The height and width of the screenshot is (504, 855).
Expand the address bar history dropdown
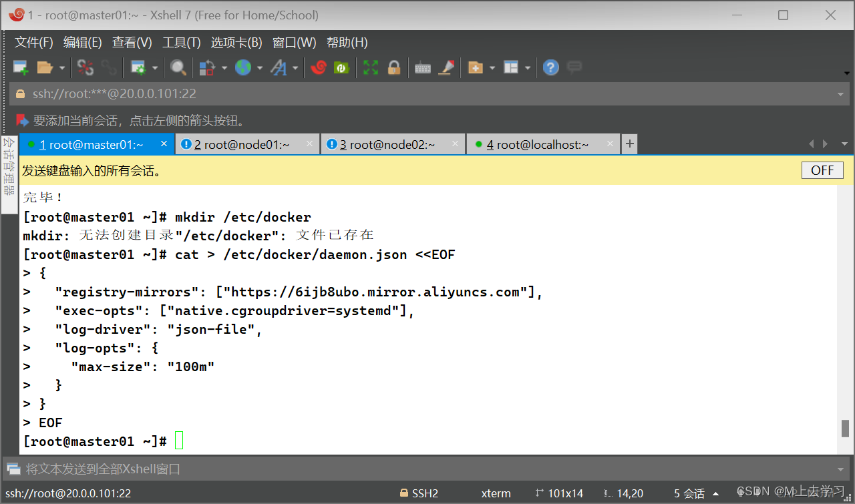(841, 94)
